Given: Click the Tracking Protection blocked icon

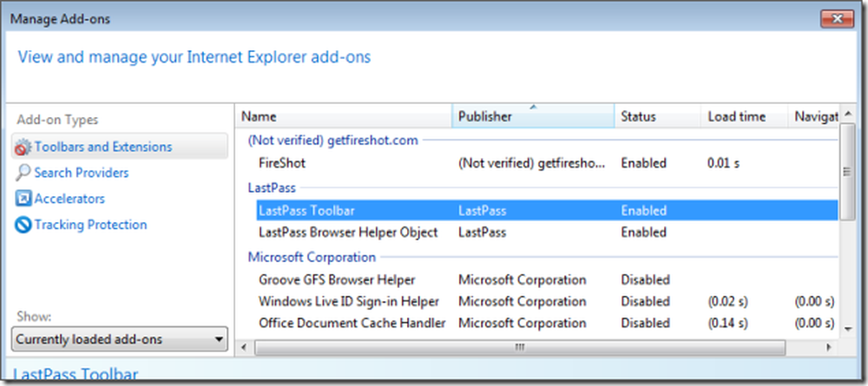Looking at the screenshot, I should pos(23,225).
